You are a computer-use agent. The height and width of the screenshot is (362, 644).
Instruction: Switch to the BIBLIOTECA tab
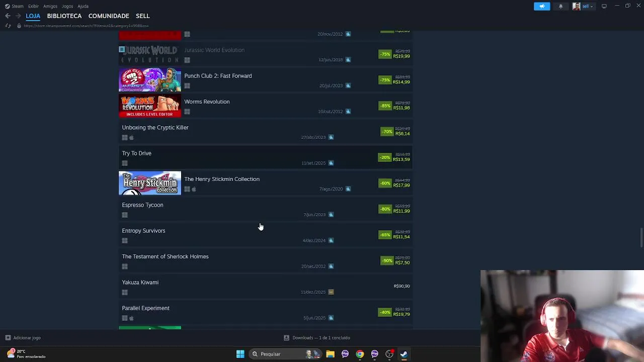[64, 16]
